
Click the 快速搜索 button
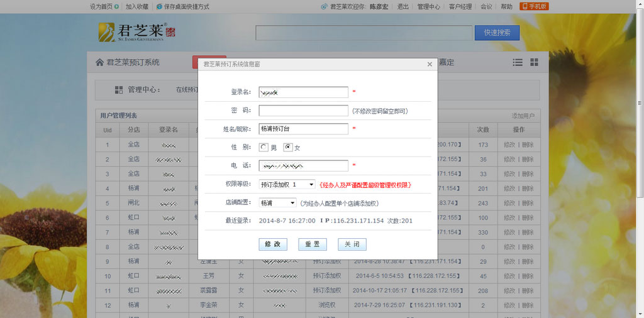[x=497, y=33]
